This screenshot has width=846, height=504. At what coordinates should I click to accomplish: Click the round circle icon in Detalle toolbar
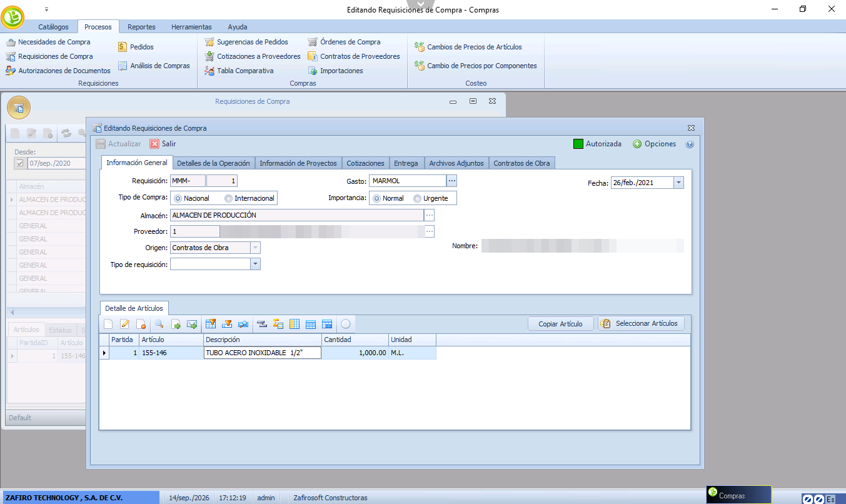click(x=345, y=324)
